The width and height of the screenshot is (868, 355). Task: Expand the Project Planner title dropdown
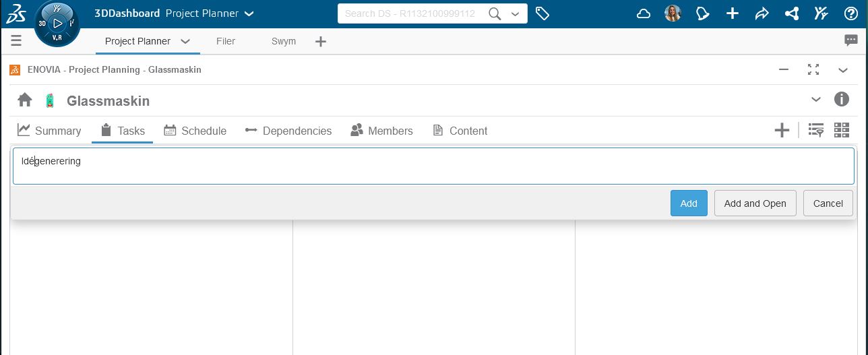(249, 13)
